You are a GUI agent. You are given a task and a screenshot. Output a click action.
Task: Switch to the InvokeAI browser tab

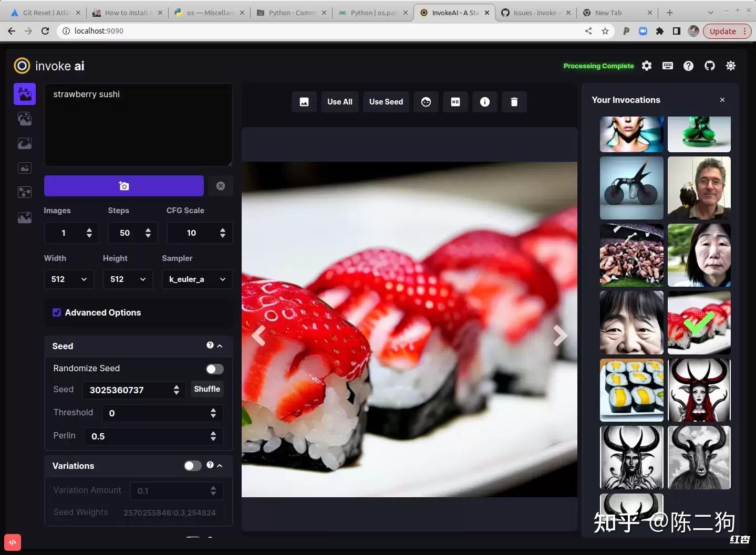coord(452,13)
